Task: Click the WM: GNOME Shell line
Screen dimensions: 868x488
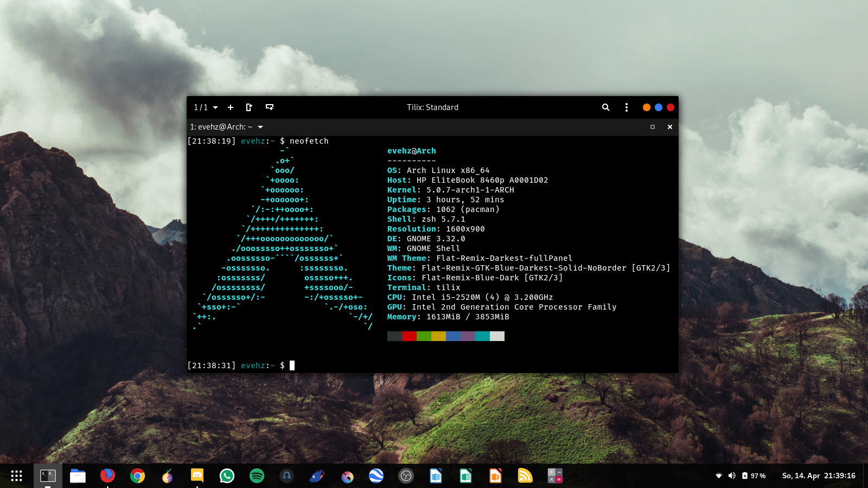Action: tap(424, 248)
